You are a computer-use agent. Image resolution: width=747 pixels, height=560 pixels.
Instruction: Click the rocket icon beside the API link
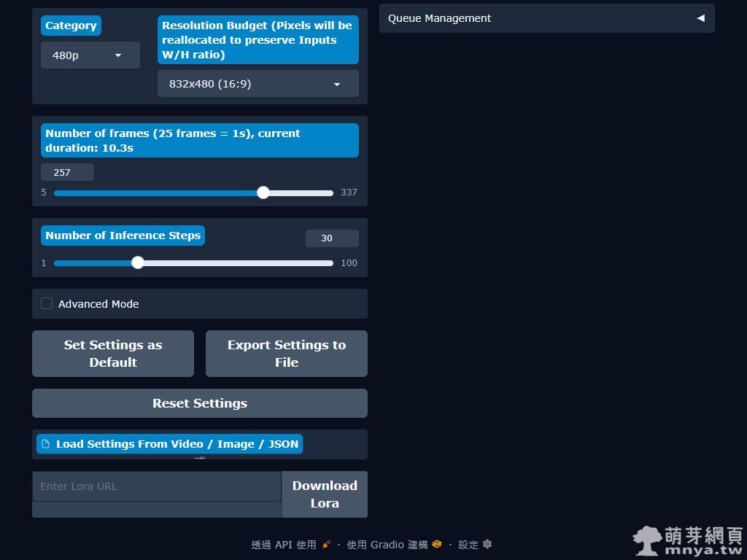(x=326, y=545)
